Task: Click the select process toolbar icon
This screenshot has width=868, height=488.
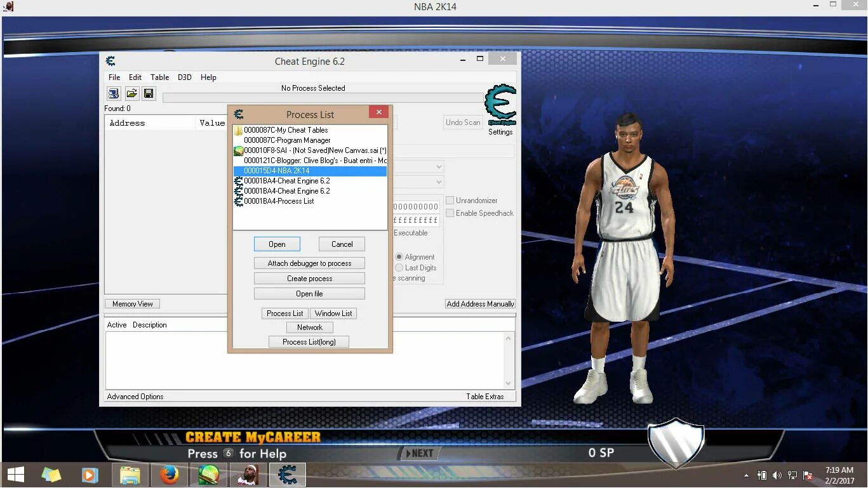Action: (x=114, y=94)
